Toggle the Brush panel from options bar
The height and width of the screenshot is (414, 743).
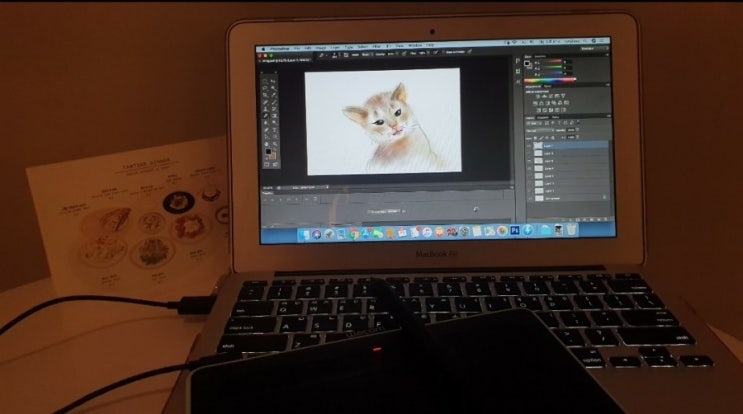point(346,55)
